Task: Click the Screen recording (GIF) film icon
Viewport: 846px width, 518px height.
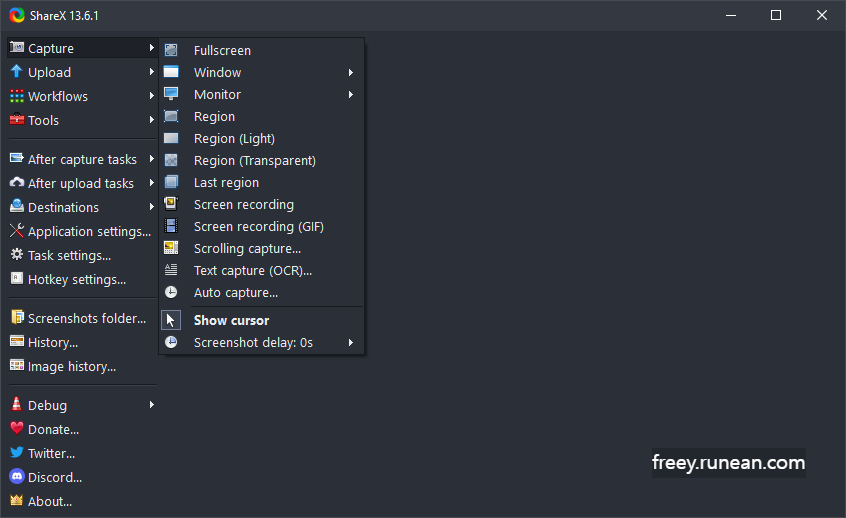Action: [x=171, y=226]
